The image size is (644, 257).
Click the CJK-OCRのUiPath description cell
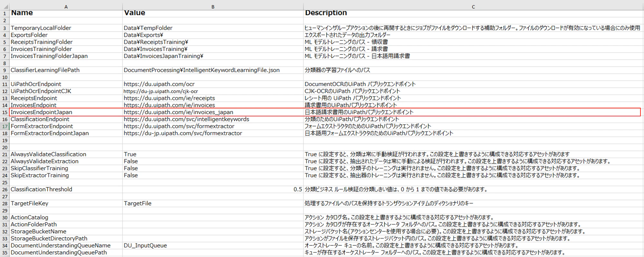click(473, 91)
